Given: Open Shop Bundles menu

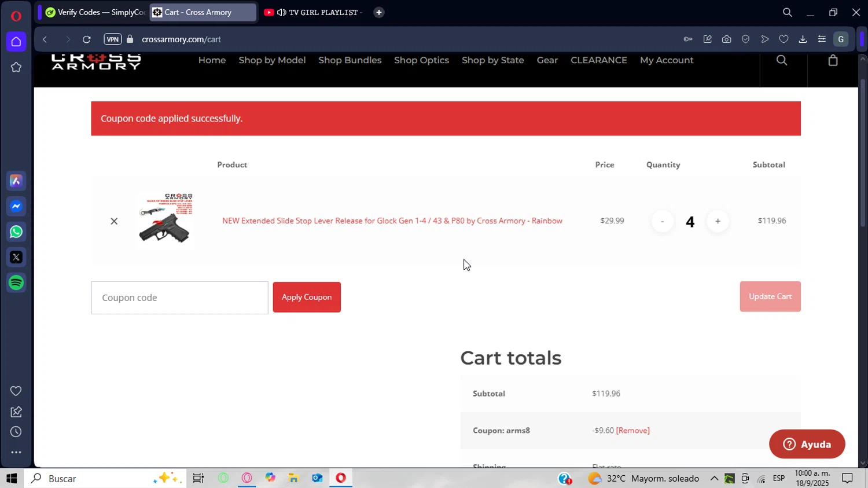Looking at the screenshot, I should coord(350,60).
